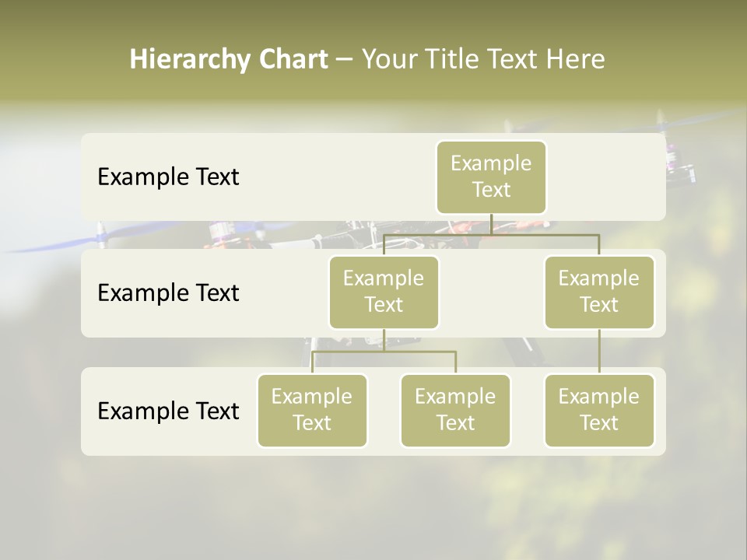Viewport: 747px width, 560px height.
Task: Select the right box in the second level
Action: (x=598, y=292)
